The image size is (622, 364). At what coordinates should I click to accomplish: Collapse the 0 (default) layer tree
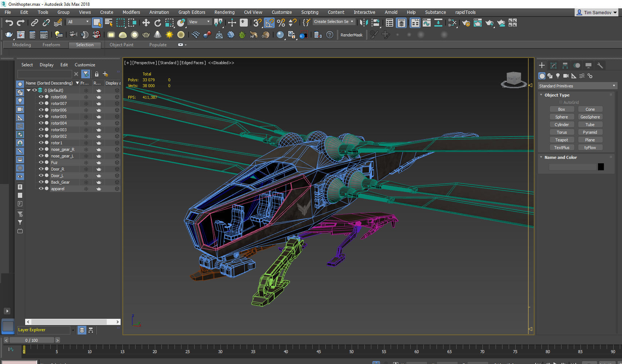tap(28, 90)
